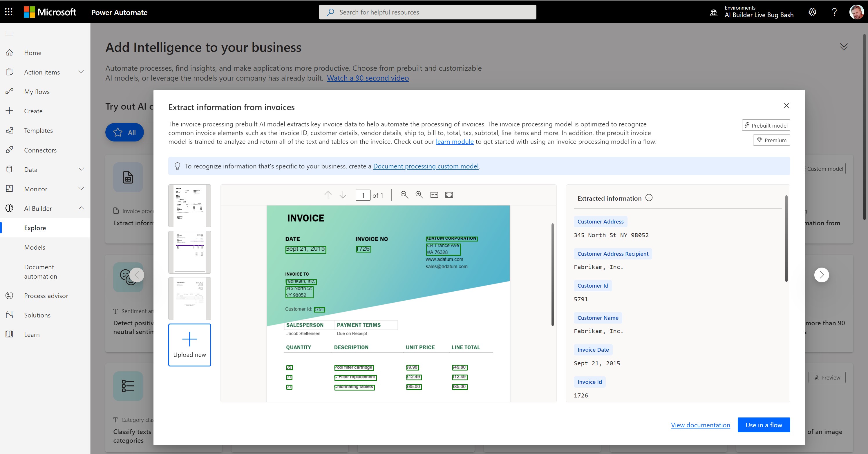
Task: Collapse the AI Builder submenu chevron
Action: (x=81, y=208)
